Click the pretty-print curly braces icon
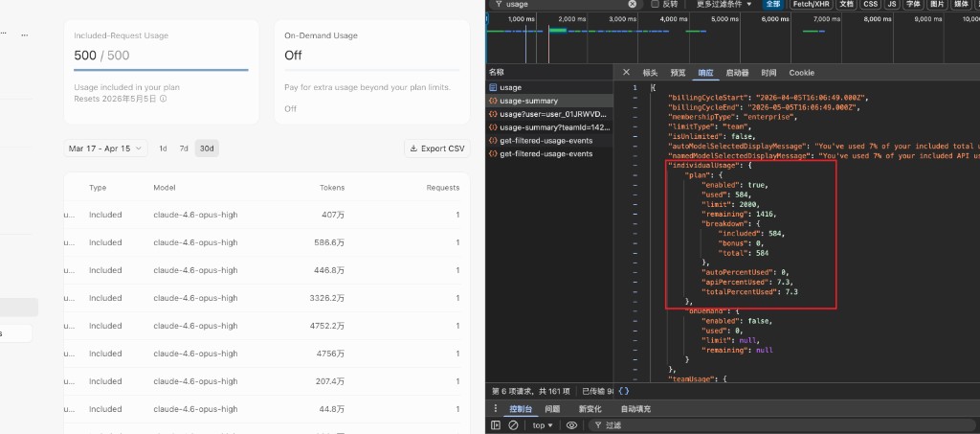 [x=623, y=391]
